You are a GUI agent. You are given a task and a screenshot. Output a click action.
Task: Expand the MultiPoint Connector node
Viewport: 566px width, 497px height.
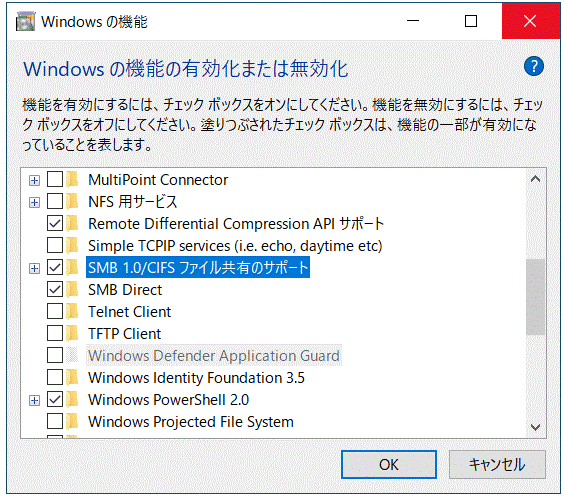tap(34, 180)
